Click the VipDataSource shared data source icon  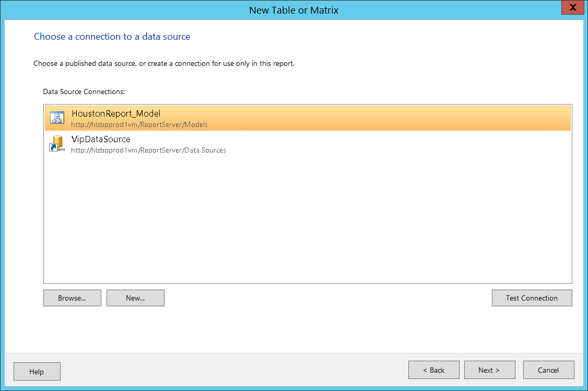pyautogui.click(x=57, y=143)
